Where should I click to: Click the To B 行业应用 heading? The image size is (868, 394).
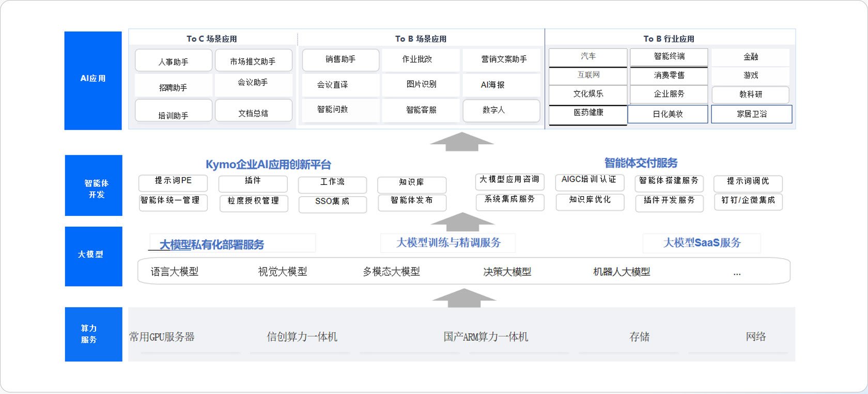[x=669, y=39]
